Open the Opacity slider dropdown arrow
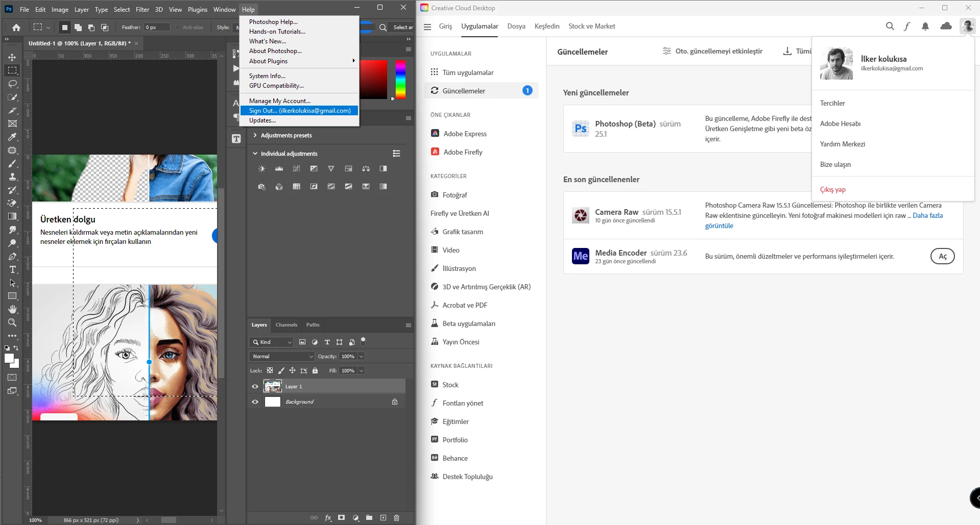 (x=361, y=357)
